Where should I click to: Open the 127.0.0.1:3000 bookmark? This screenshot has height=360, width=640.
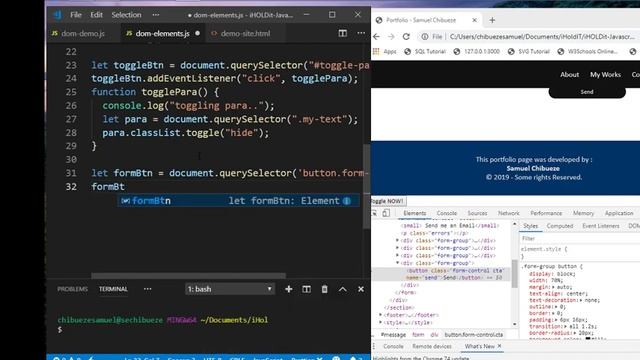coord(476,51)
